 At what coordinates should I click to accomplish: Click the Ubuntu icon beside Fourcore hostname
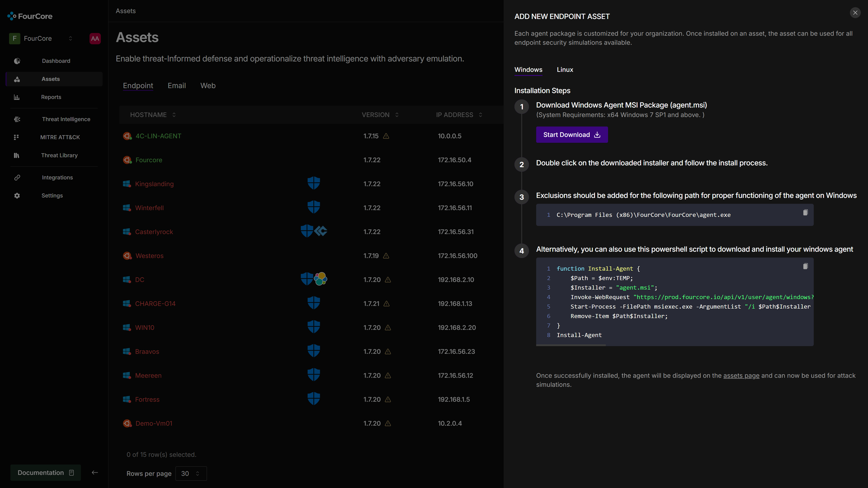pyautogui.click(x=127, y=160)
